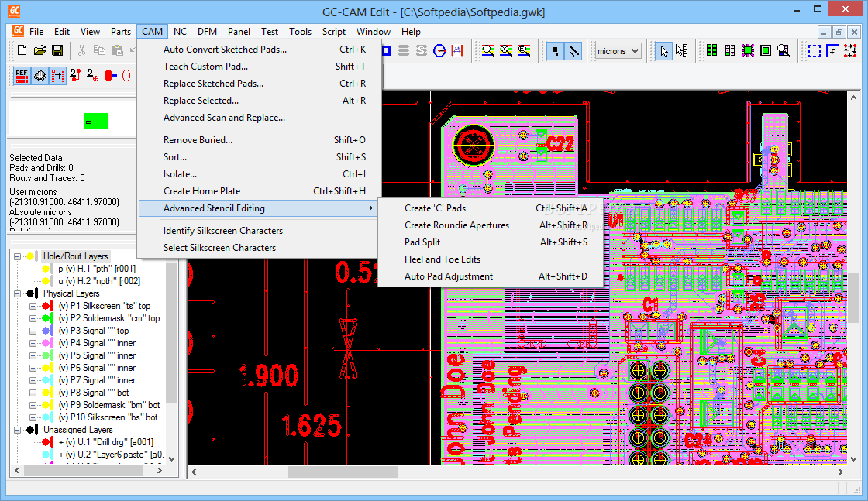Open the Script menu
Screen dimensions: 868x501
[x=334, y=32]
